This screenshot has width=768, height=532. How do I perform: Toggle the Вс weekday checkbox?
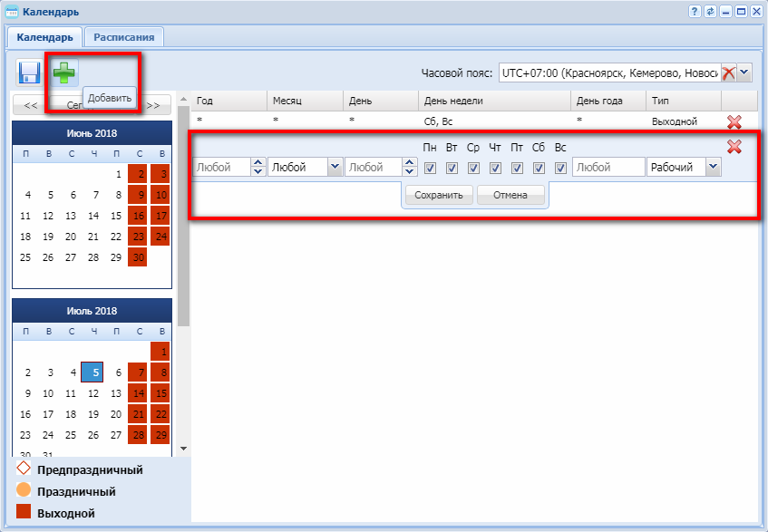[560, 168]
